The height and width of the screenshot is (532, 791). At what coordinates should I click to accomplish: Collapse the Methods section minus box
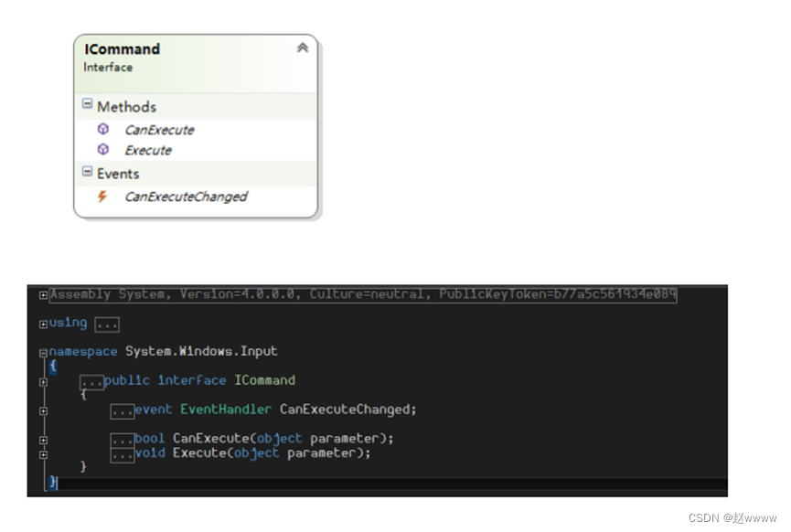coord(87,102)
